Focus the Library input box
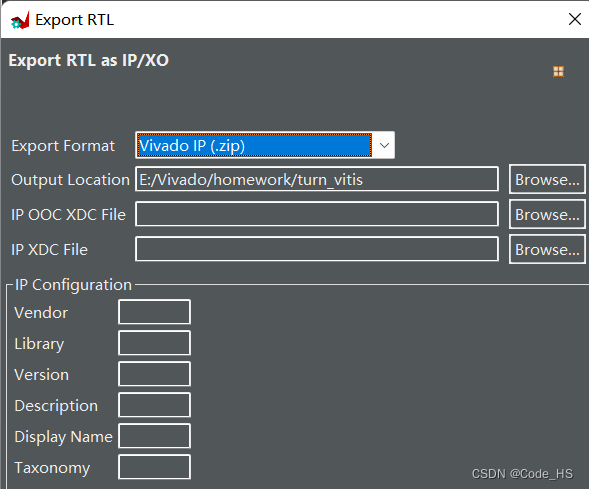Screen dimensions: 589x490 154,343
